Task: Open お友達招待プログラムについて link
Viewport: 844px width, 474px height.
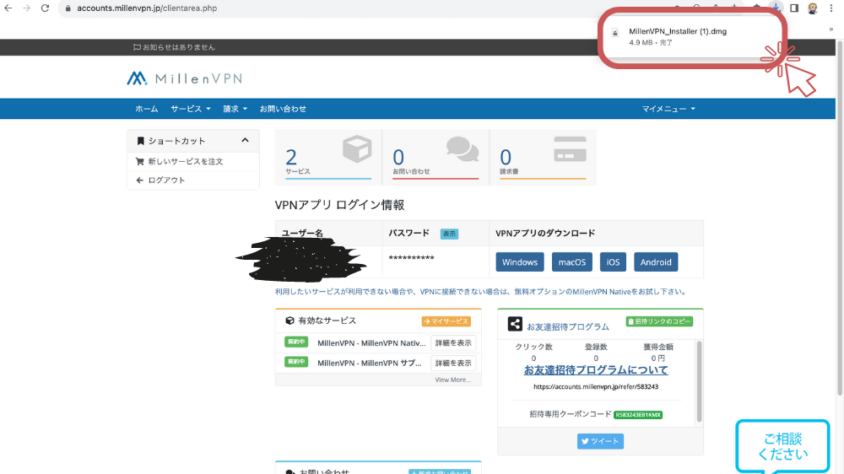Action: coord(596,370)
